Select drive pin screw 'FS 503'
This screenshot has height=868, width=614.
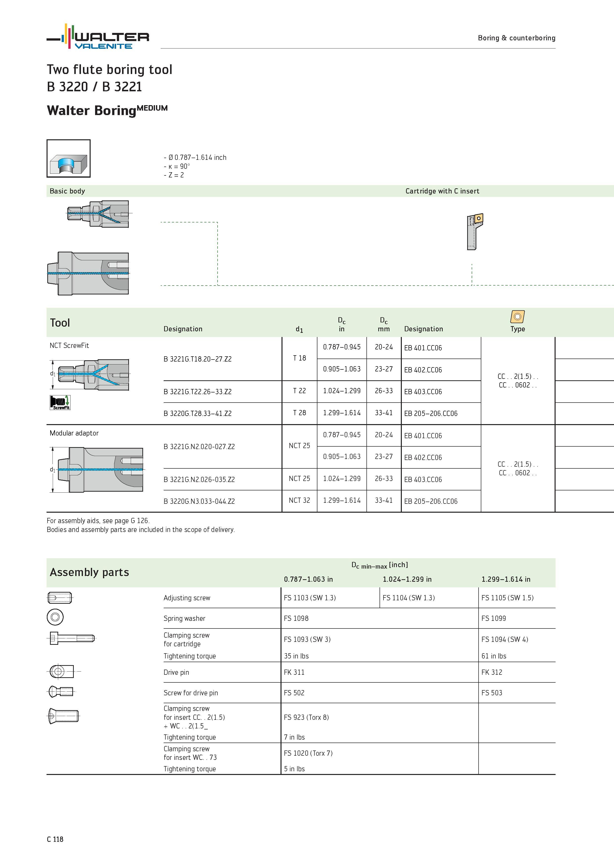(492, 693)
